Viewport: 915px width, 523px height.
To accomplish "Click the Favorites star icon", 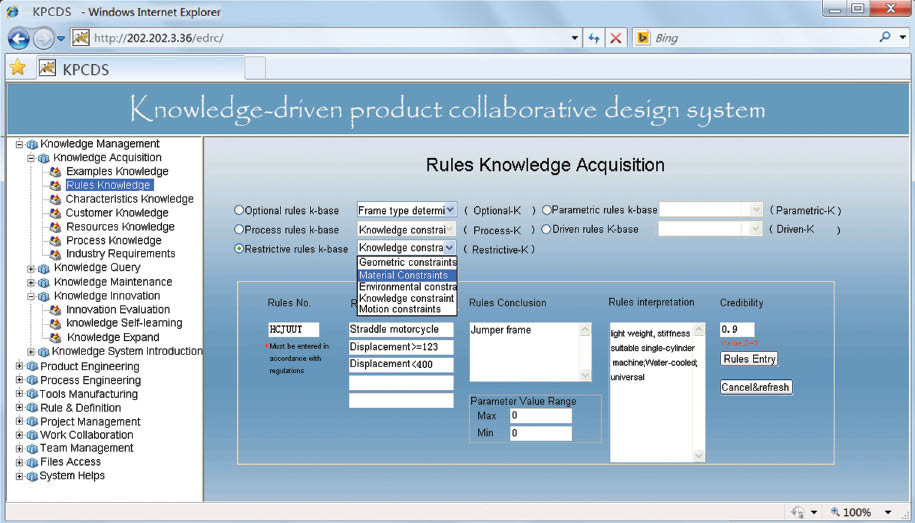I will tap(18, 69).
